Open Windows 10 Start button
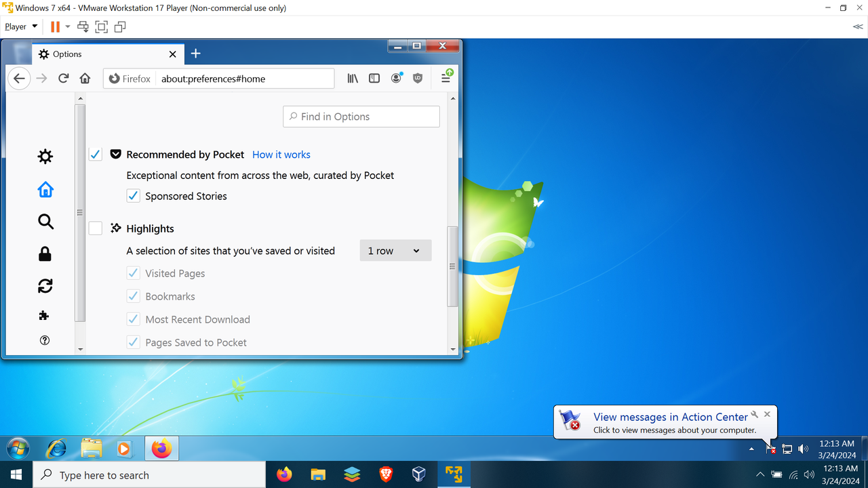This screenshot has height=488, width=868. (16, 474)
